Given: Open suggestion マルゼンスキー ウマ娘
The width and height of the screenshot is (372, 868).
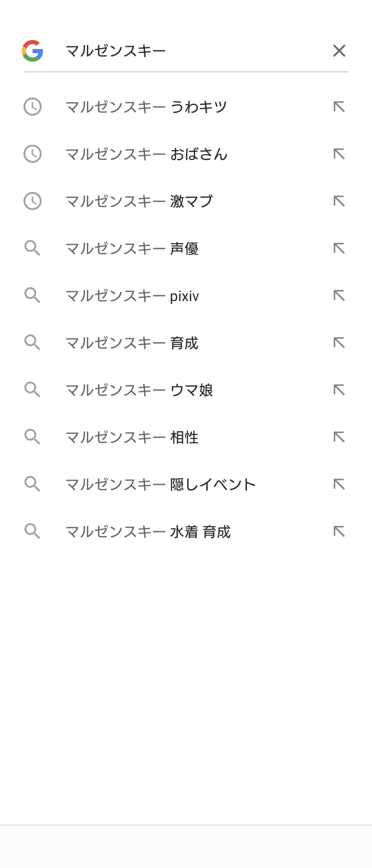Looking at the screenshot, I should tap(139, 390).
